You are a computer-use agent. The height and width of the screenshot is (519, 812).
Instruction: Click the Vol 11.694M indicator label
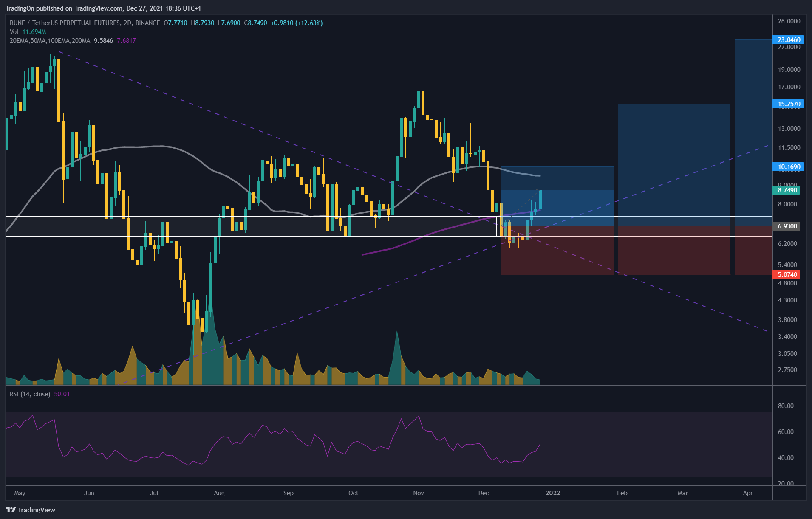click(x=28, y=32)
